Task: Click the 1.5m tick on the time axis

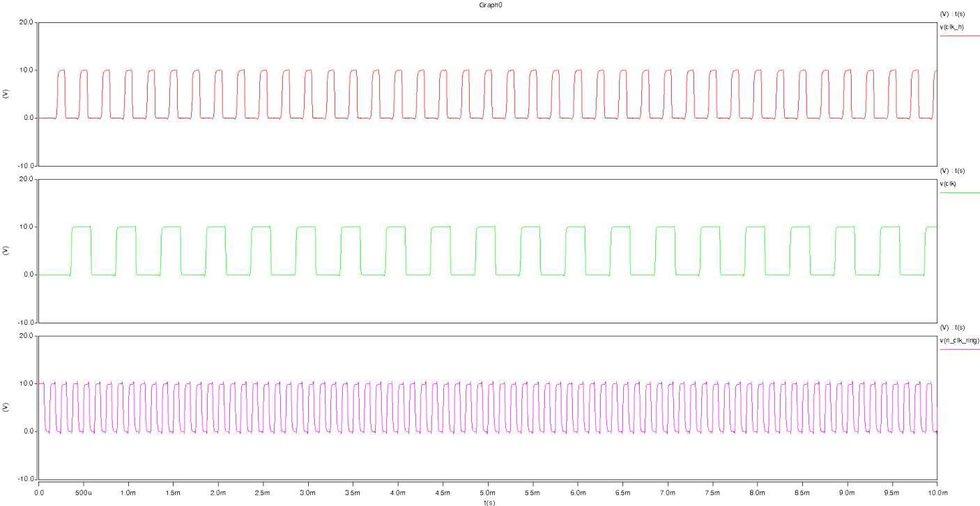Action: (x=174, y=492)
